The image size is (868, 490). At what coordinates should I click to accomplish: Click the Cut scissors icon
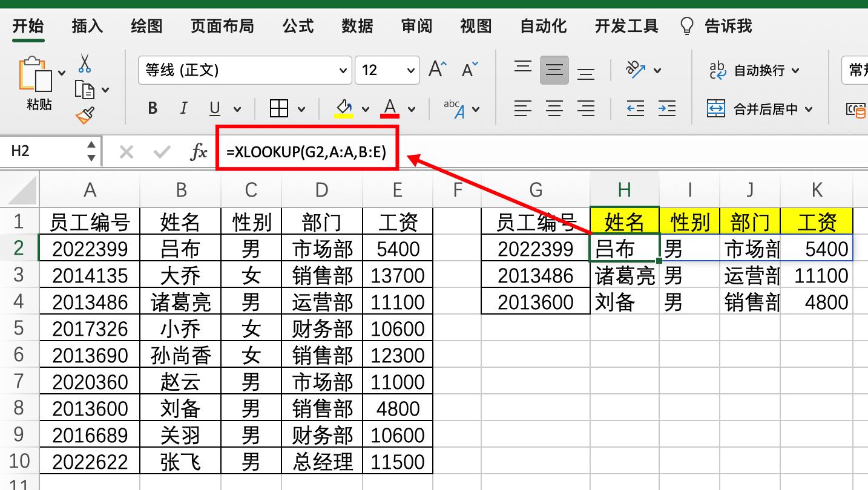pyautogui.click(x=86, y=62)
